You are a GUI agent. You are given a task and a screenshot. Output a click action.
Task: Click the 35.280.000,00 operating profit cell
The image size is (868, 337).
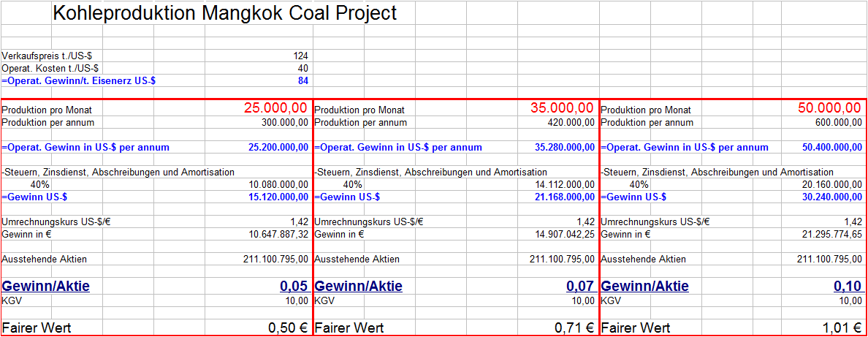(x=565, y=147)
